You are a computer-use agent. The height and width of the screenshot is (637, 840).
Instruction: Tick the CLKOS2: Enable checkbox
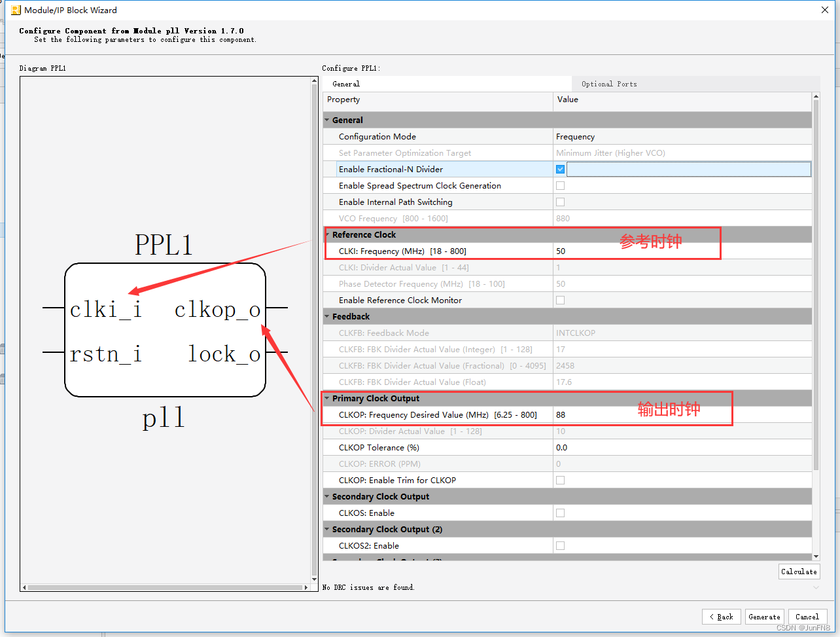[560, 545]
